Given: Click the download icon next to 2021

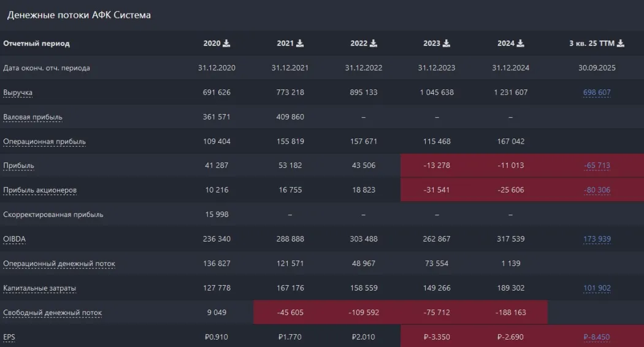Looking at the screenshot, I should (x=300, y=44).
